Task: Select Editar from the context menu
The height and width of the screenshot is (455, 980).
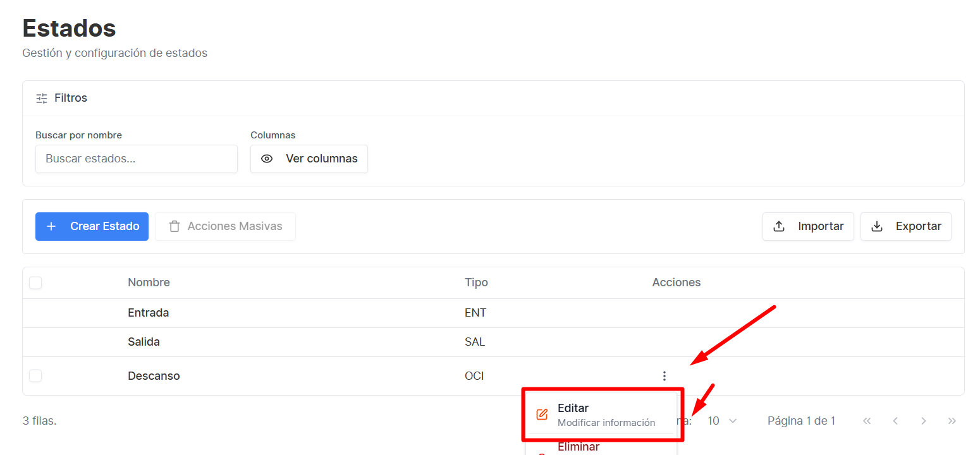Action: [x=601, y=415]
